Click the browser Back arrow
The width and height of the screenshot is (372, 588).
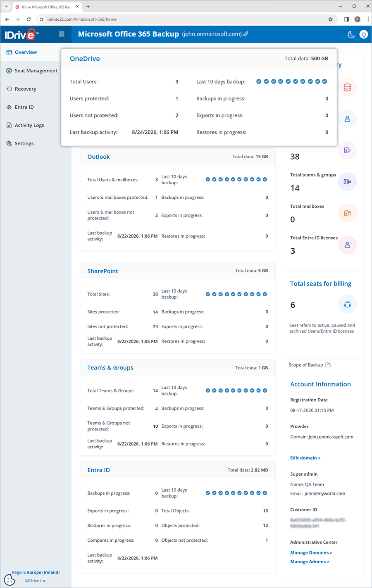pos(7,19)
